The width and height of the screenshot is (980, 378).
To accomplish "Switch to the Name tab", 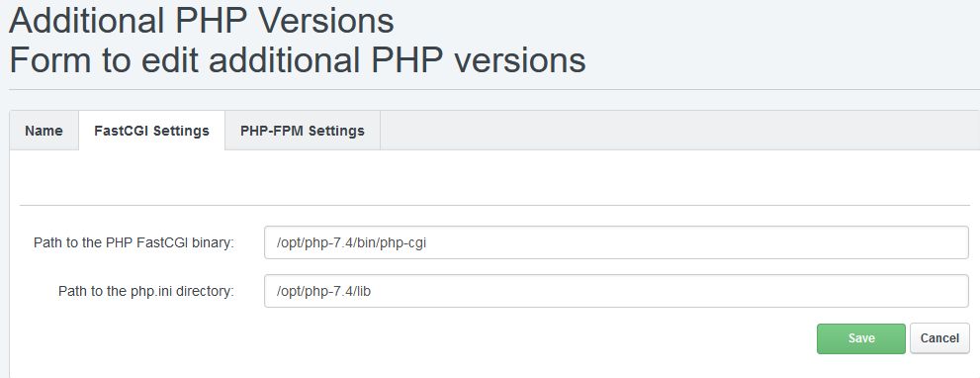I will pos(44,131).
